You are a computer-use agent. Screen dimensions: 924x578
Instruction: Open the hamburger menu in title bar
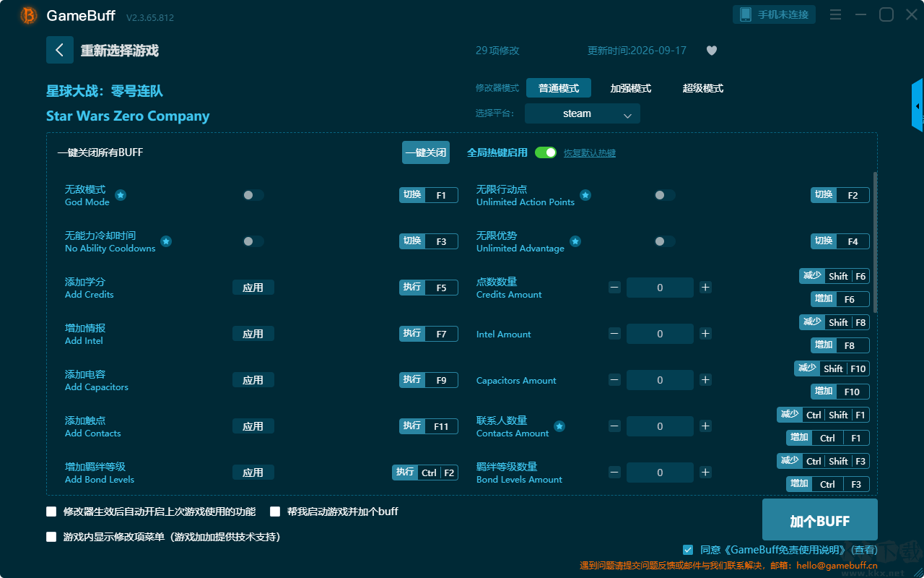coord(835,15)
